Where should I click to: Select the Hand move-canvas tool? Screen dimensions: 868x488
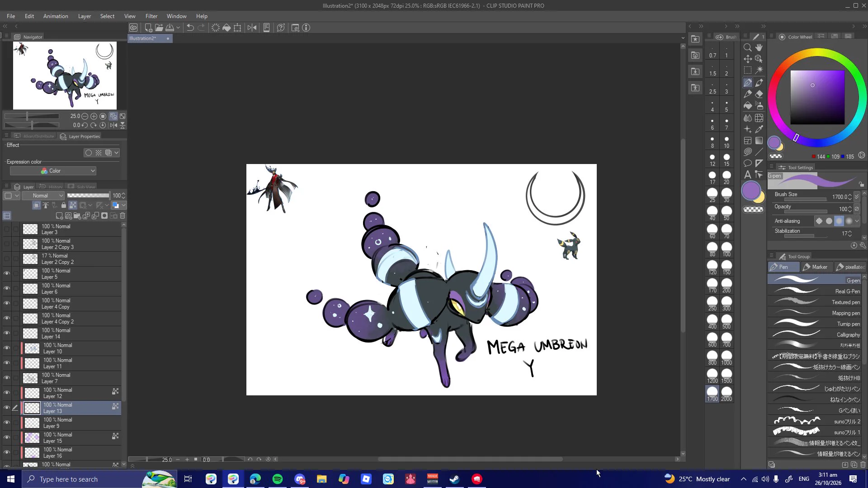[759, 47]
